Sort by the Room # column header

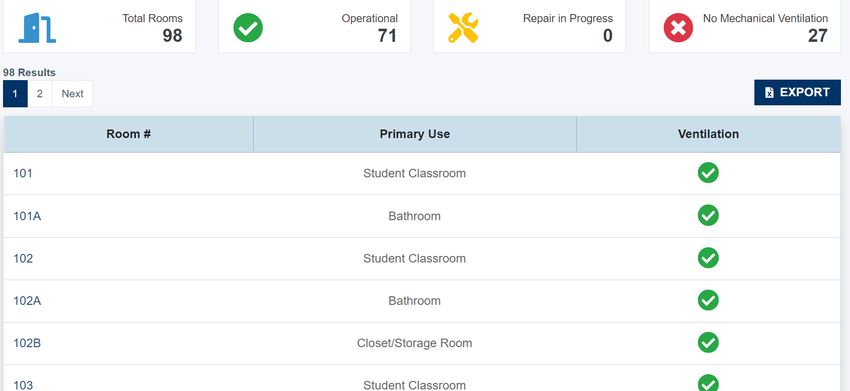tap(128, 134)
